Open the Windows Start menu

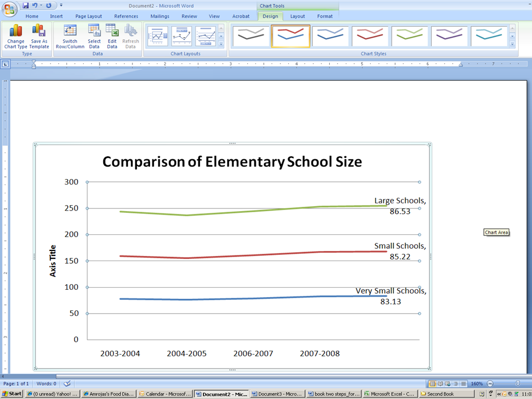(12, 394)
